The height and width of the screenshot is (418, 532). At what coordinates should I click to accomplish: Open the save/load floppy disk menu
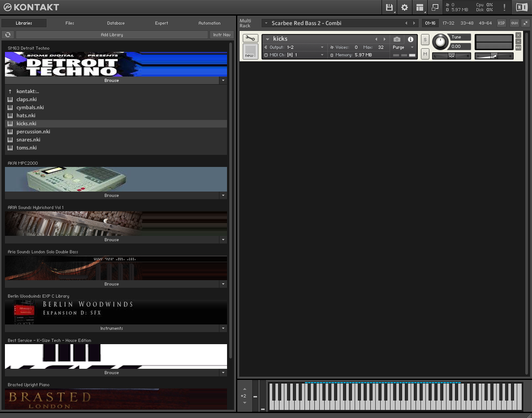[389, 7]
